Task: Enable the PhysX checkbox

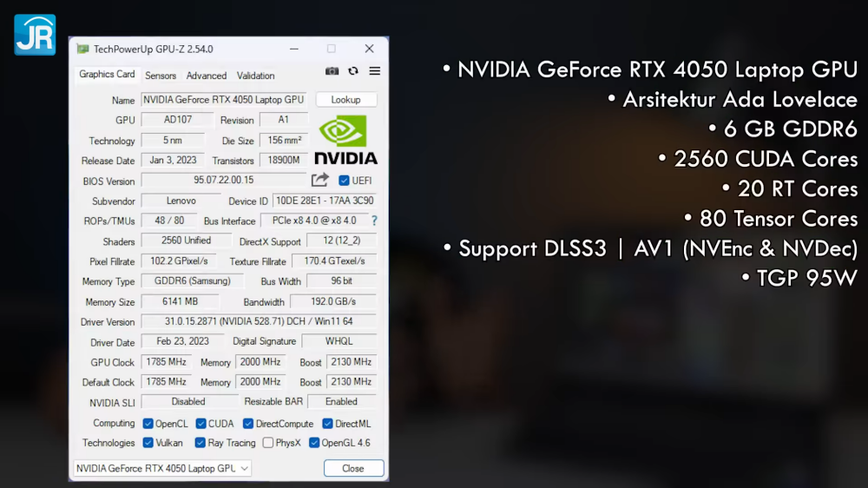Action: (268, 443)
